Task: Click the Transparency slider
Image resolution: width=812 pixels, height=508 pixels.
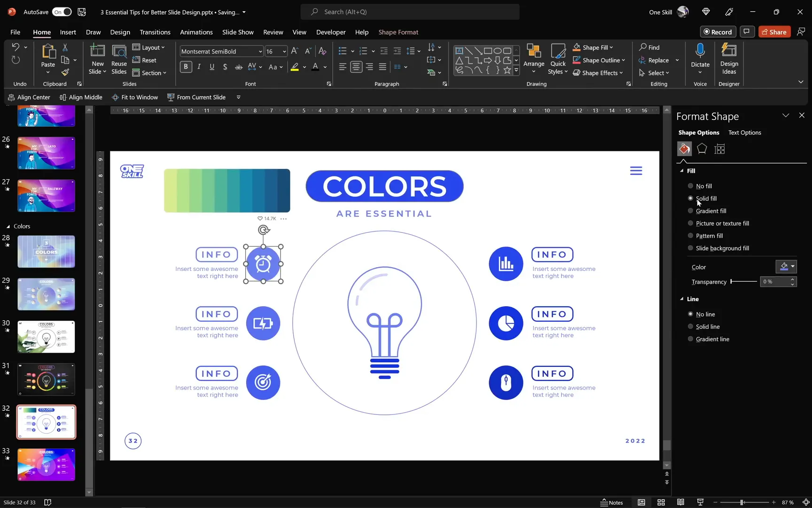Action: (743, 282)
